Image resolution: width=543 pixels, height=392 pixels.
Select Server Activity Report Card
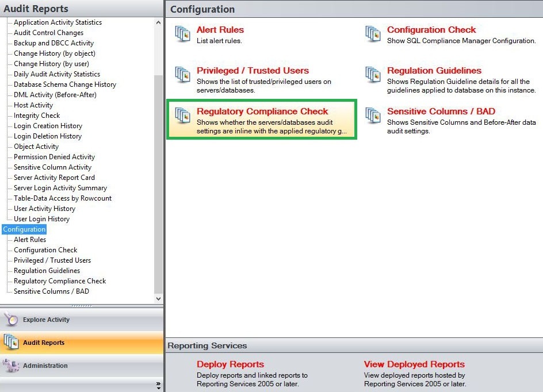click(54, 178)
